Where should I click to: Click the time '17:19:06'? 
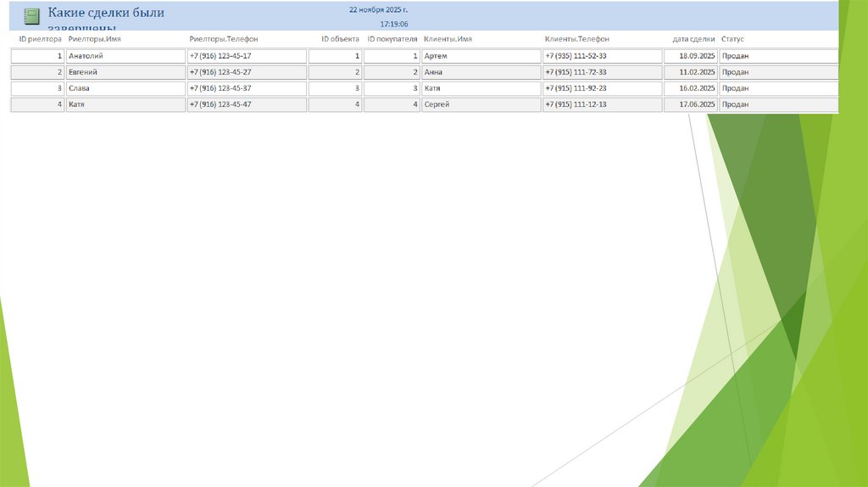point(393,25)
